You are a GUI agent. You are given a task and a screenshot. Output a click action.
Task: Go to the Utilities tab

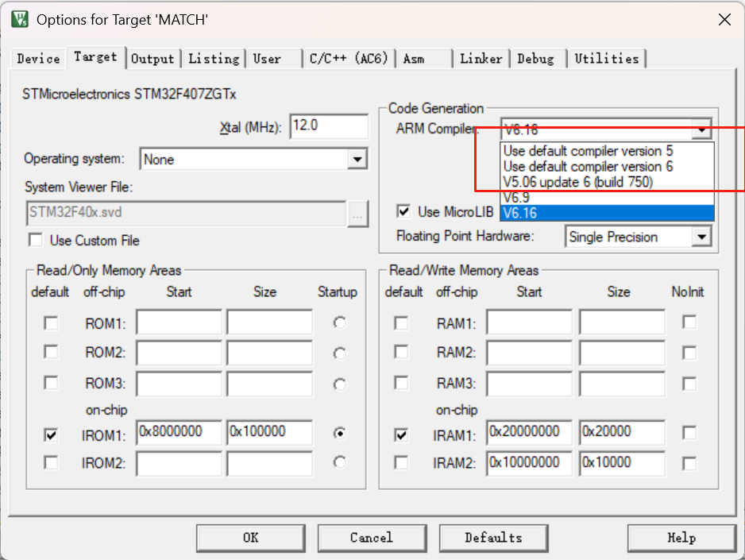607,59
